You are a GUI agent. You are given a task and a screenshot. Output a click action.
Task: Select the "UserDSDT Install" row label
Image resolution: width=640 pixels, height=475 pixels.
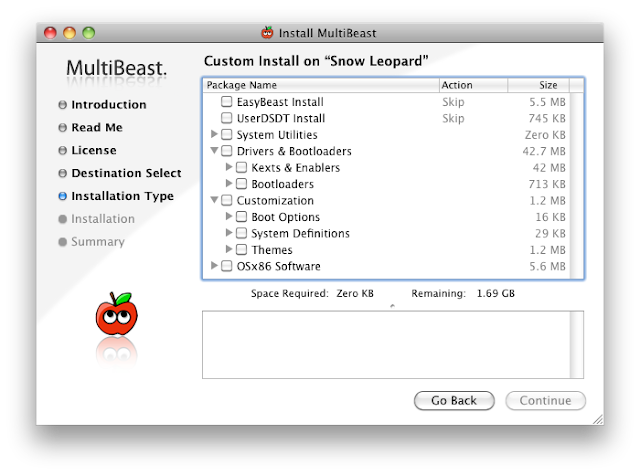(x=281, y=118)
